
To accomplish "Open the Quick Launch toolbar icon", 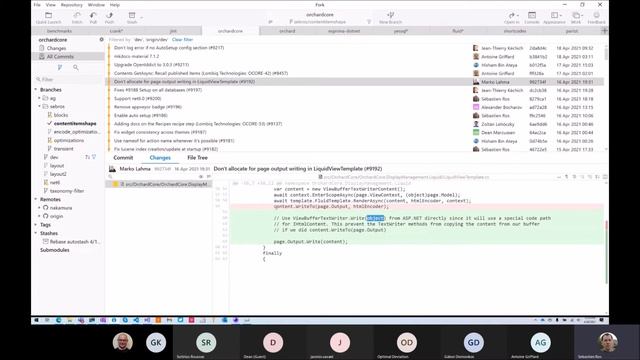I will (49, 16).
